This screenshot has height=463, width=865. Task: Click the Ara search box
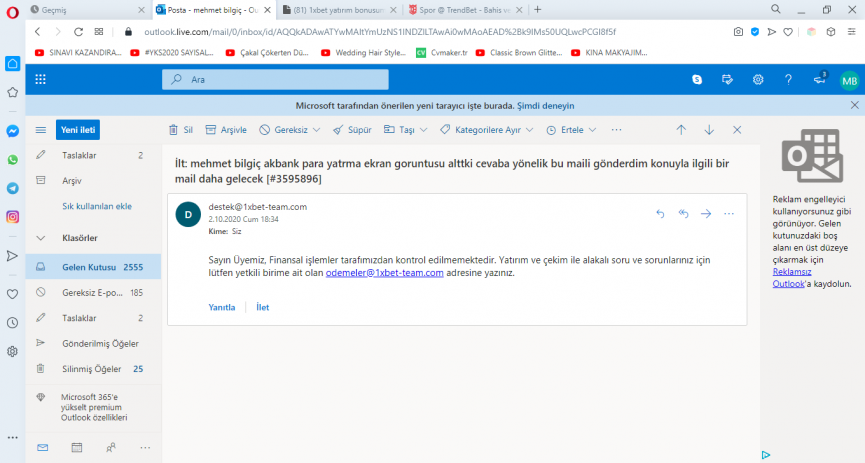(275, 79)
